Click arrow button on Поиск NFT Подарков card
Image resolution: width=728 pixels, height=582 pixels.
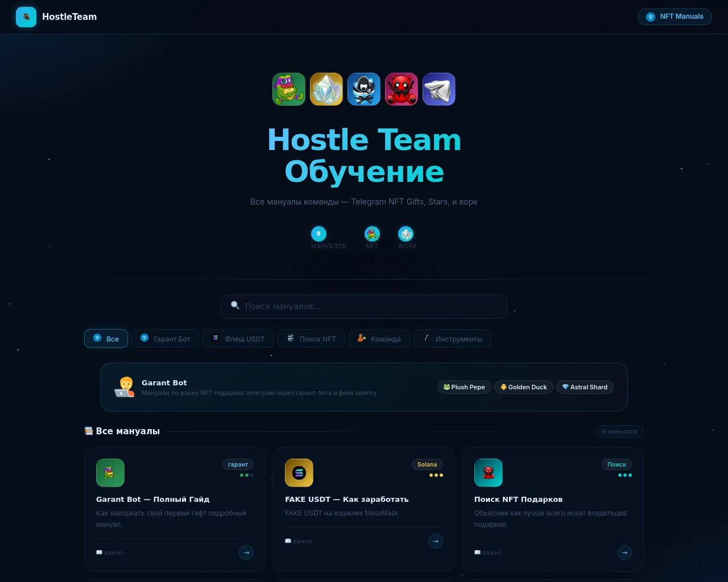coord(624,552)
